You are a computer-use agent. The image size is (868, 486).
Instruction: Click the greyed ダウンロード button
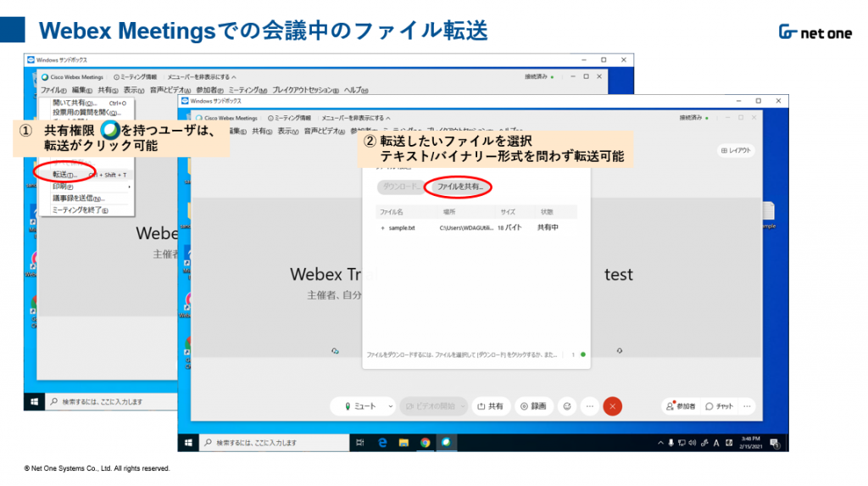click(x=401, y=187)
